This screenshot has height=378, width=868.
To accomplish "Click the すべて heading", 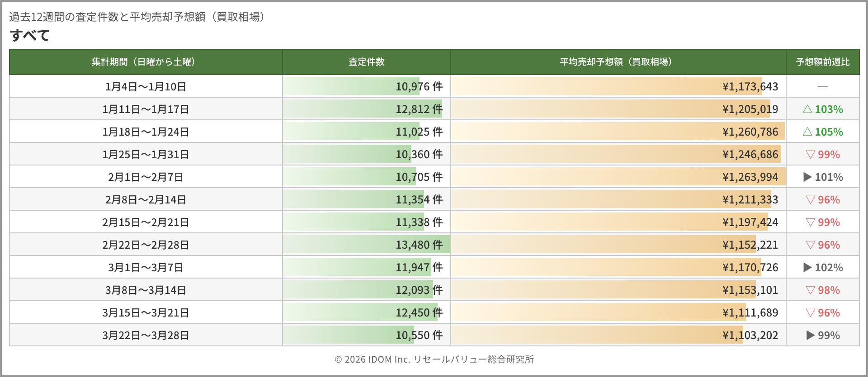I will (30, 35).
